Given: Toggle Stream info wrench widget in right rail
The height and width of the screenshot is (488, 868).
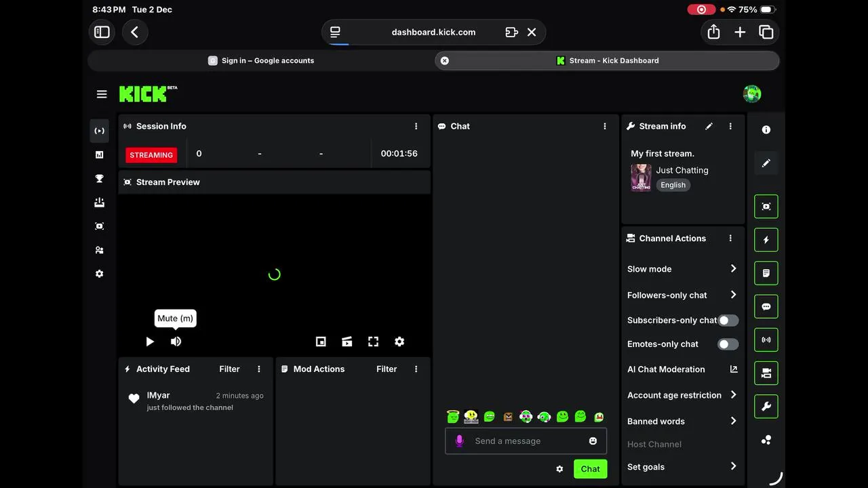Looking at the screenshot, I should tap(766, 406).
